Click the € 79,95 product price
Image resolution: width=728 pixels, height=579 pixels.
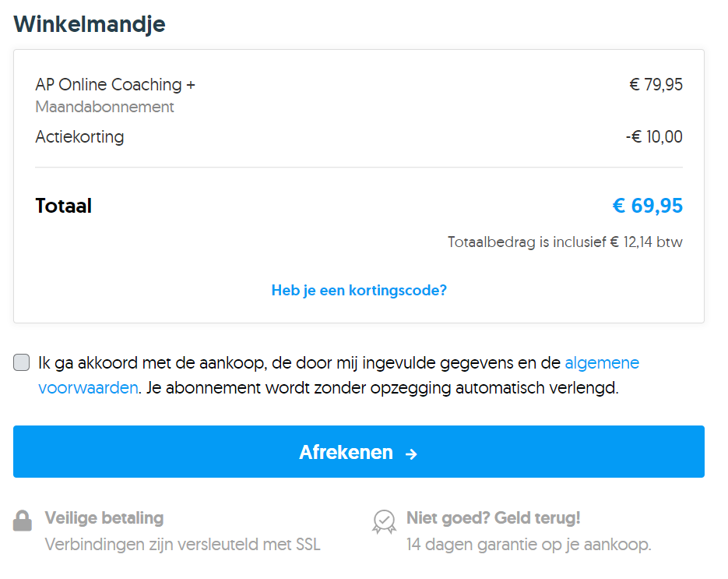point(656,84)
